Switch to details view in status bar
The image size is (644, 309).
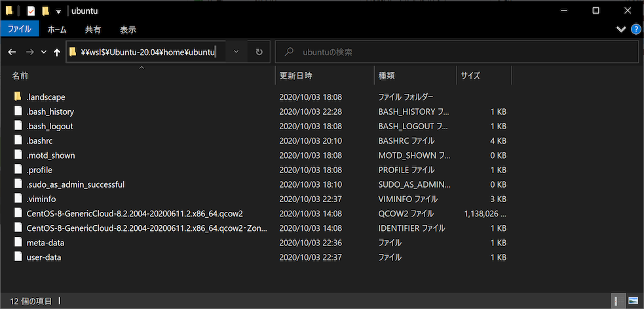click(x=617, y=302)
